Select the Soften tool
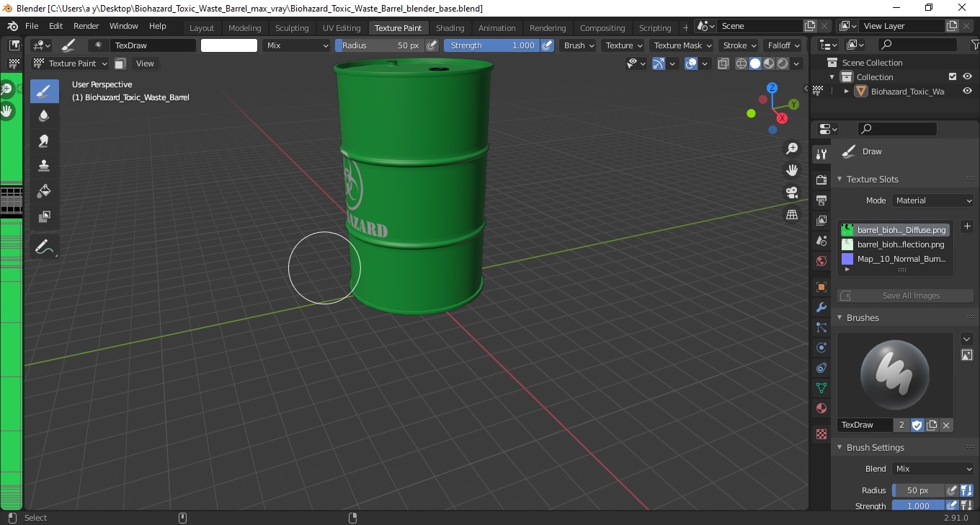Image resolution: width=980 pixels, height=525 pixels. 44,116
